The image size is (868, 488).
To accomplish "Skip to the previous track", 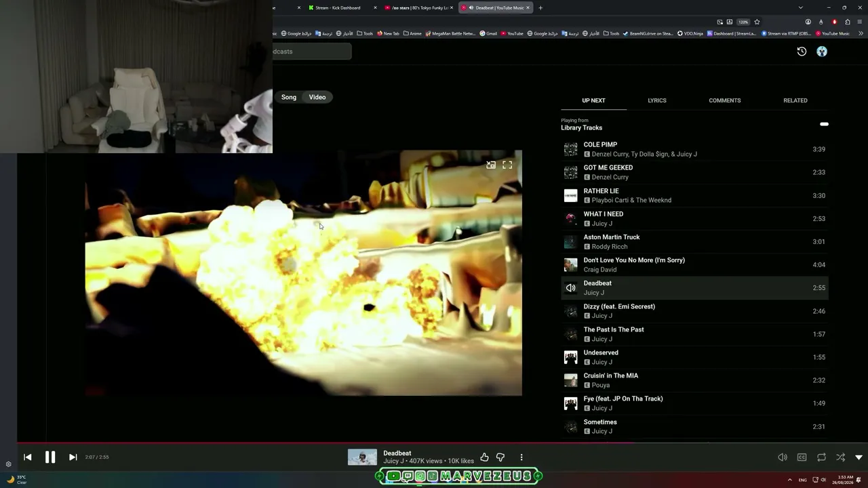I will pyautogui.click(x=28, y=457).
